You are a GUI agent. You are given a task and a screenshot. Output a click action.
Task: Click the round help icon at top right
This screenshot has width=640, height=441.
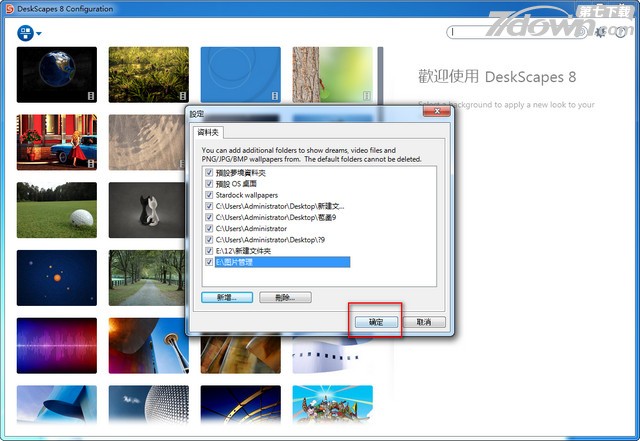[620, 32]
